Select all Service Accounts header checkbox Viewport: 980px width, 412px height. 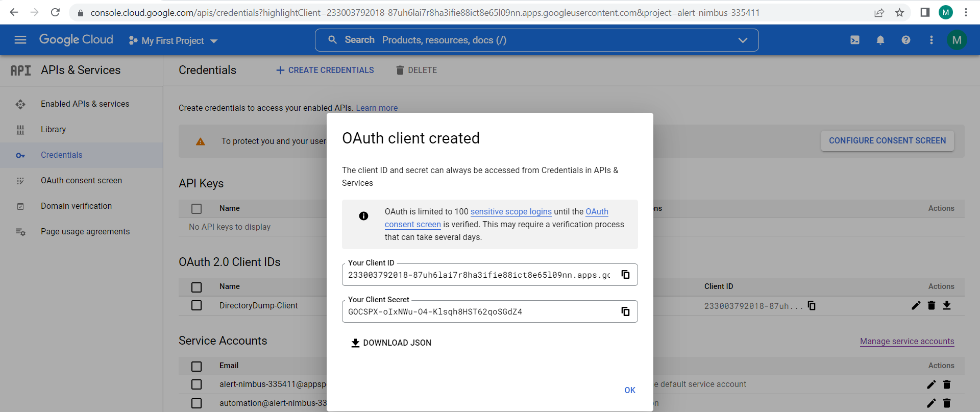197,367
